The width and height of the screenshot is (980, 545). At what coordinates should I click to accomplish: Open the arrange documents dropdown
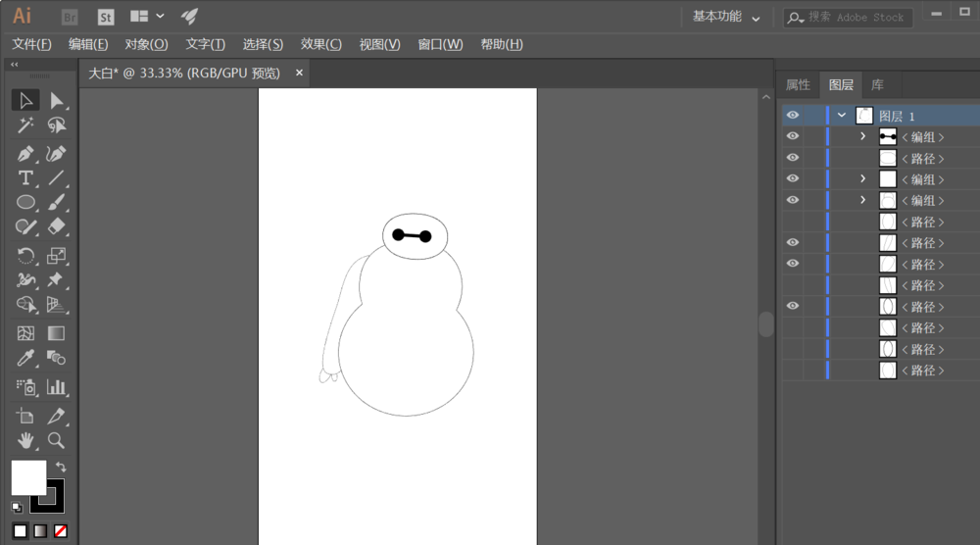point(148,17)
